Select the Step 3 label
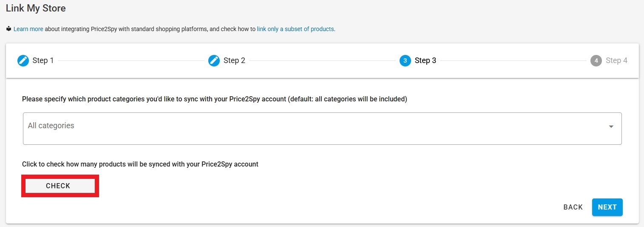 pos(426,60)
